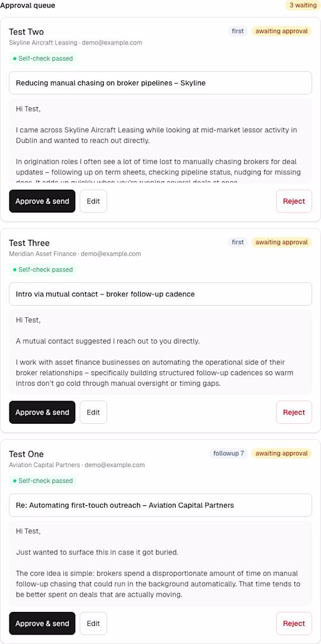Click awaiting approval tag on Test Three
The width and height of the screenshot is (321, 644).
point(282,242)
